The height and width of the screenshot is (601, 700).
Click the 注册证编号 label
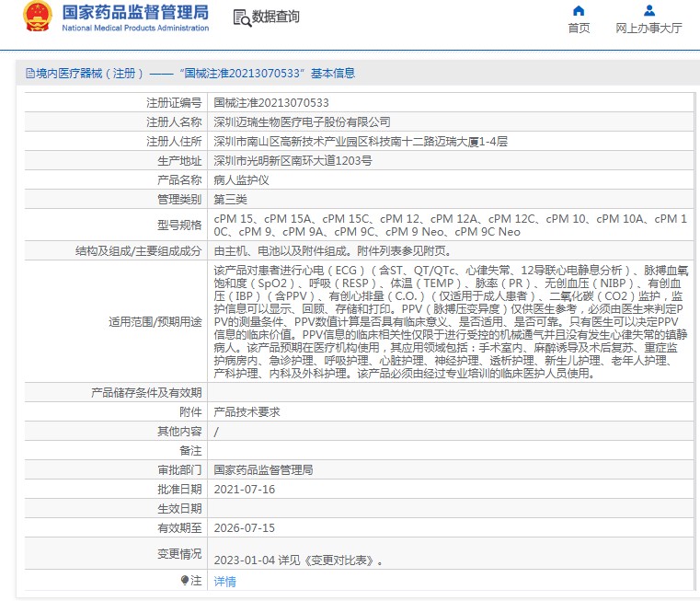[174, 103]
